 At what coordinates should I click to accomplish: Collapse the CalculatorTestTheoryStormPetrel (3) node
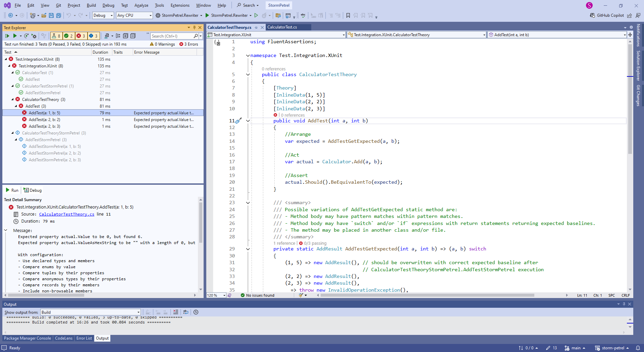(x=13, y=133)
